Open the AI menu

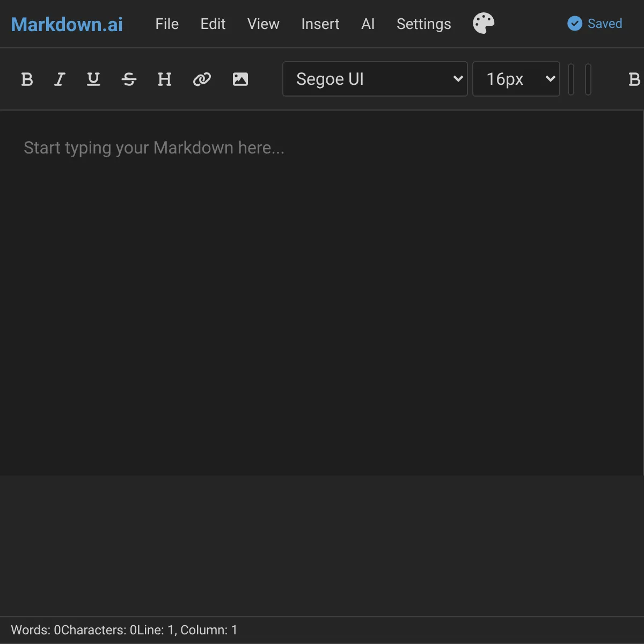pyautogui.click(x=368, y=24)
